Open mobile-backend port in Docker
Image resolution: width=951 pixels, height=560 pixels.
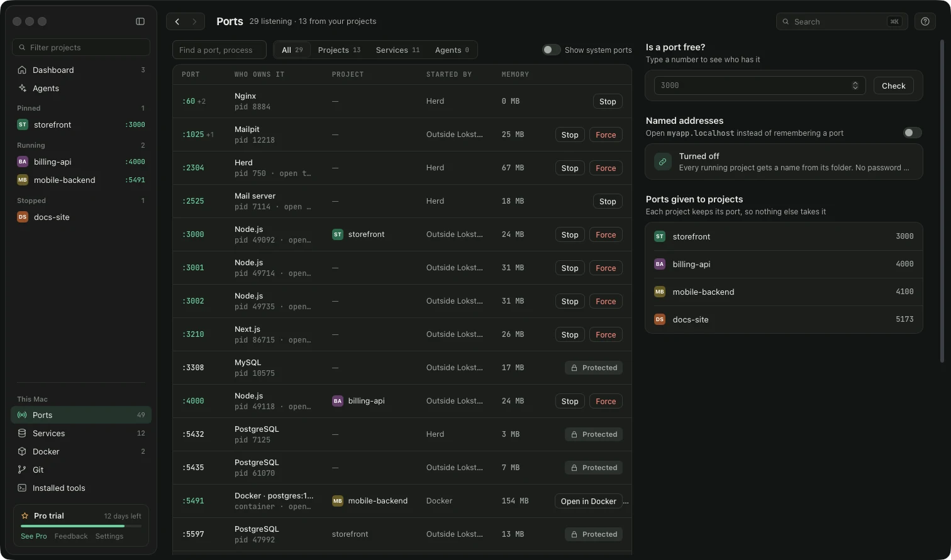(x=589, y=501)
